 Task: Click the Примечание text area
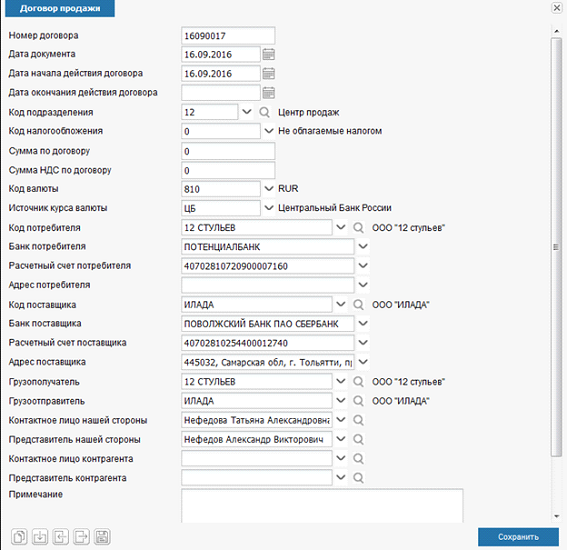(322, 506)
